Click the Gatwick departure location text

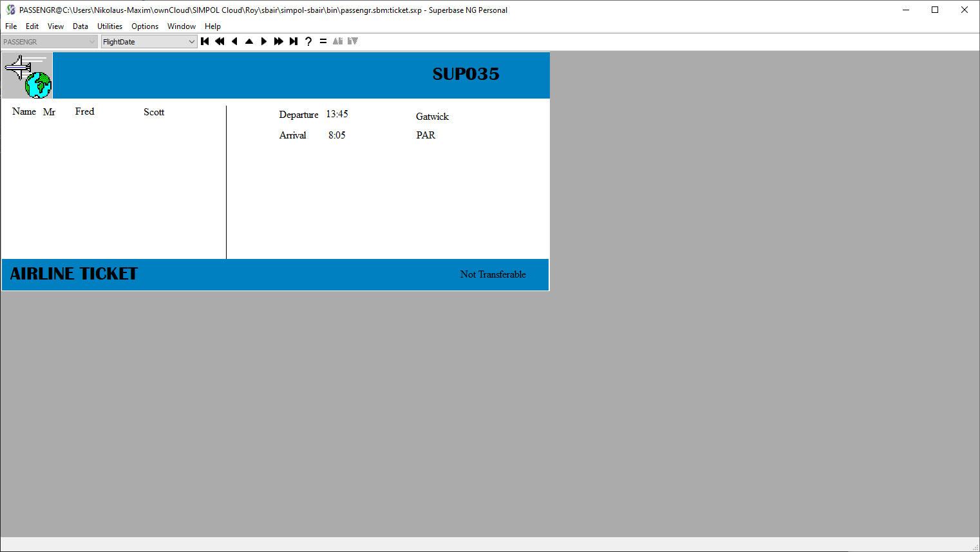[x=431, y=117]
